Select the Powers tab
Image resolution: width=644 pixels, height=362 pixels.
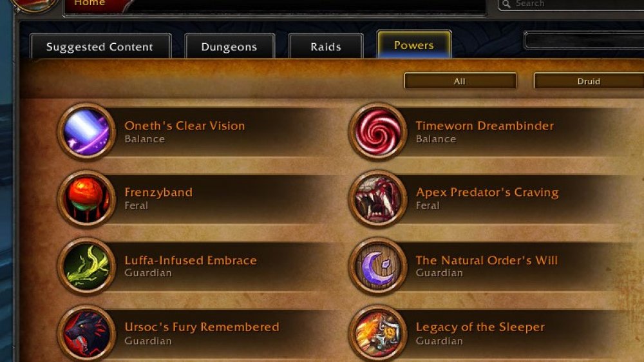pos(414,44)
